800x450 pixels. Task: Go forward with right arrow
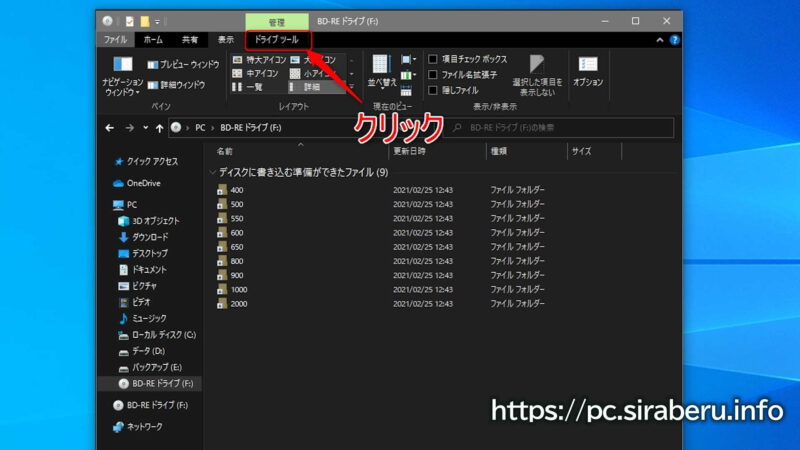[x=130, y=128]
